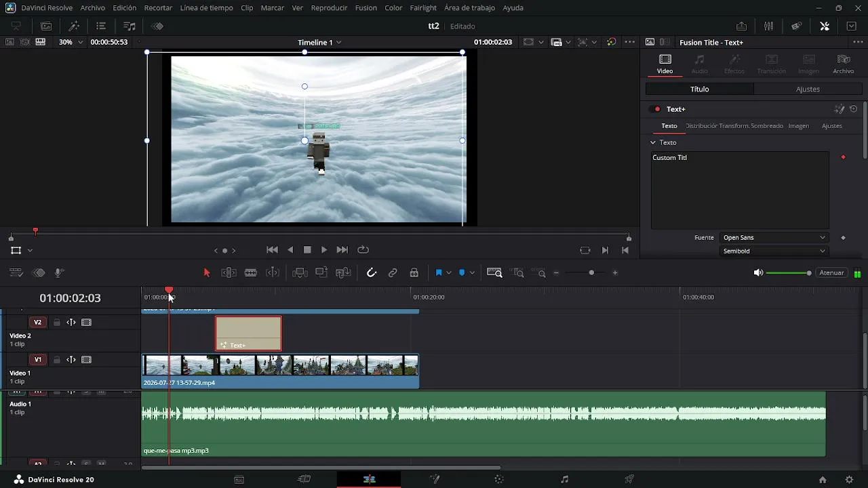Open the Metadata panel icon
The height and width of the screenshot is (488, 868).
(797, 26)
